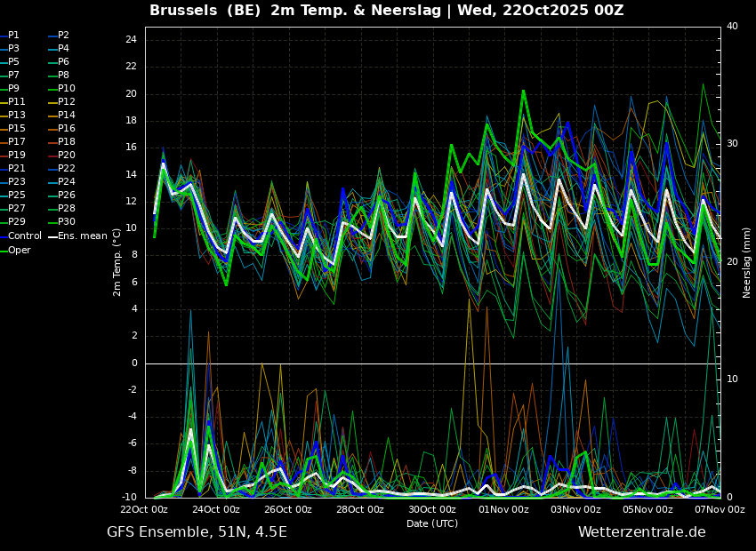756x551 pixels.
Task: Click the P30 legend entry
Action: [66, 222]
